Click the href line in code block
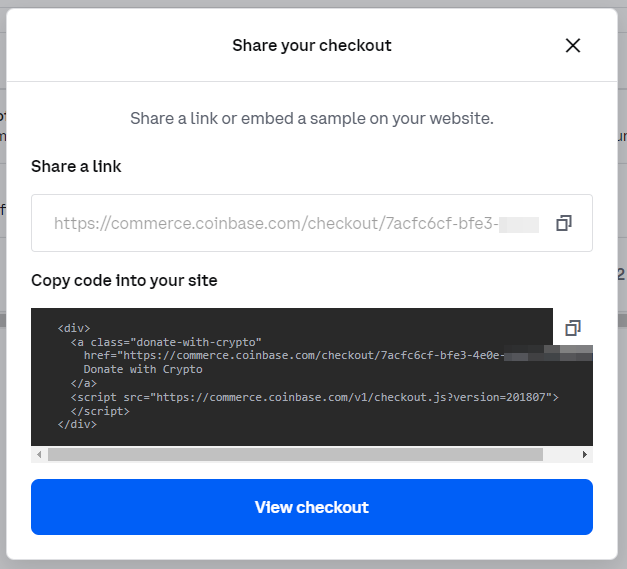Image resolution: width=627 pixels, height=569 pixels. click(x=338, y=355)
